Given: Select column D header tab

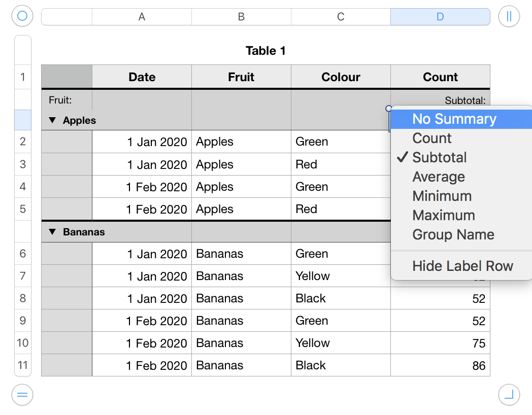Looking at the screenshot, I should pos(440,17).
